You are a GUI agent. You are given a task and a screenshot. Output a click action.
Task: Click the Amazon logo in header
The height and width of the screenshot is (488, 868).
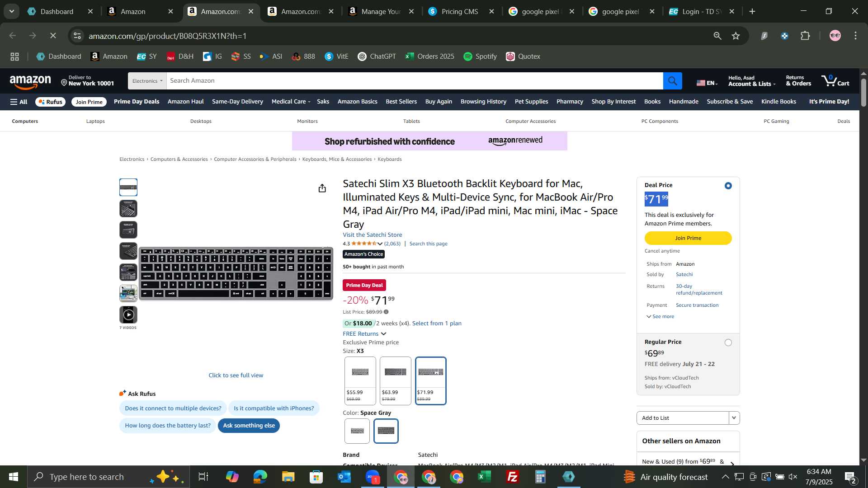30,82
